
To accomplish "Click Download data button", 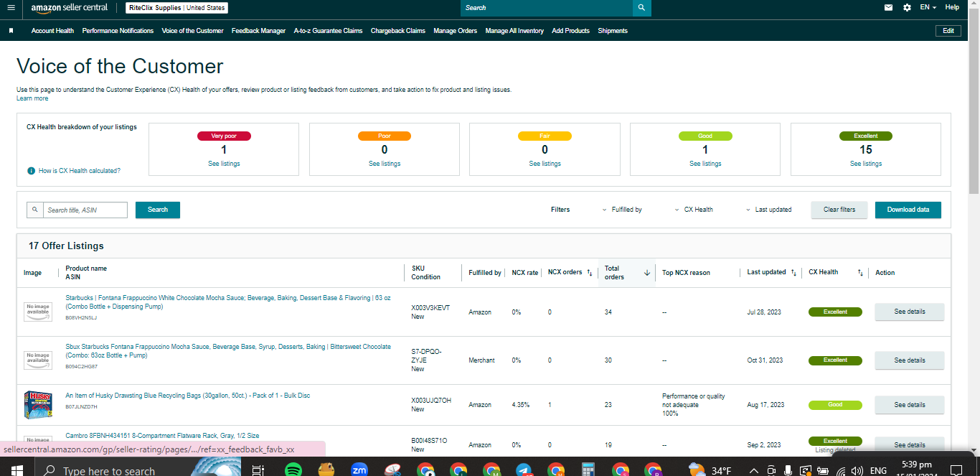I will point(908,210).
